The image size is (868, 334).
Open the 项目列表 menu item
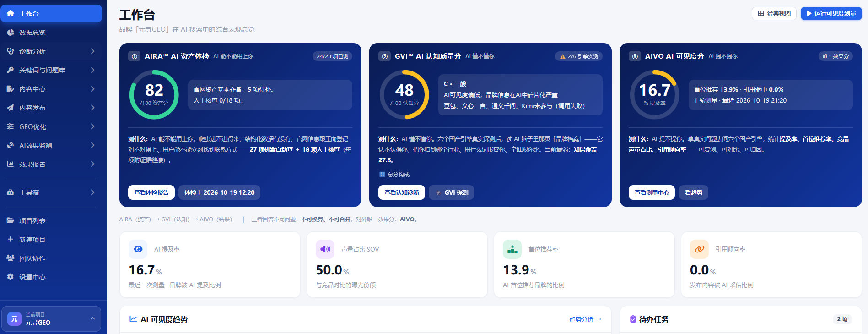pos(51,221)
